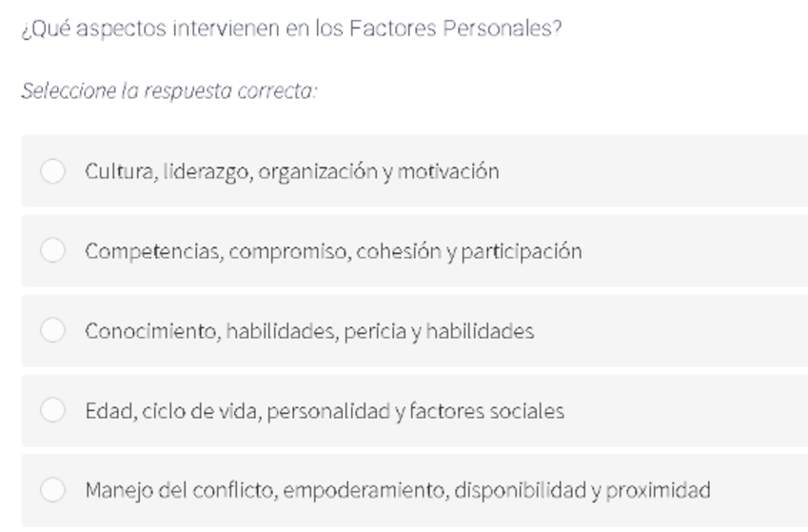Pick the 'Edad, ciclo de vida' radio button
Image resolution: width=808 pixels, height=532 pixels.
point(52,410)
